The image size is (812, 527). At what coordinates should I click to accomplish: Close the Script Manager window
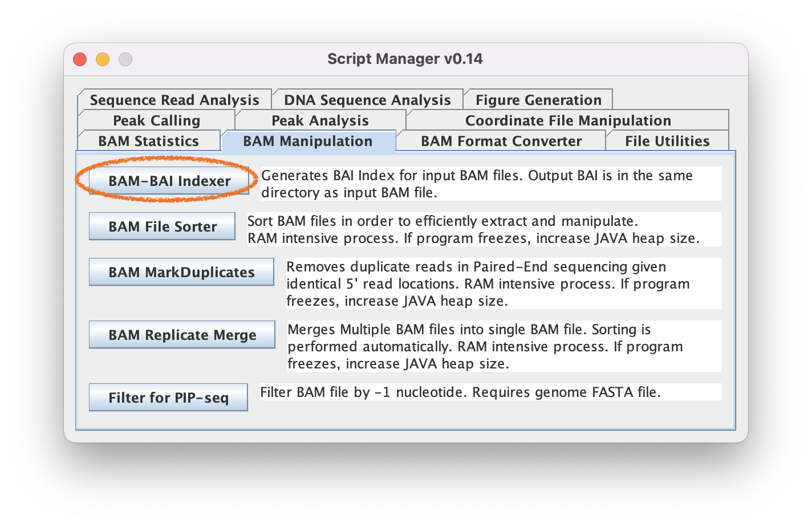(x=80, y=59)
